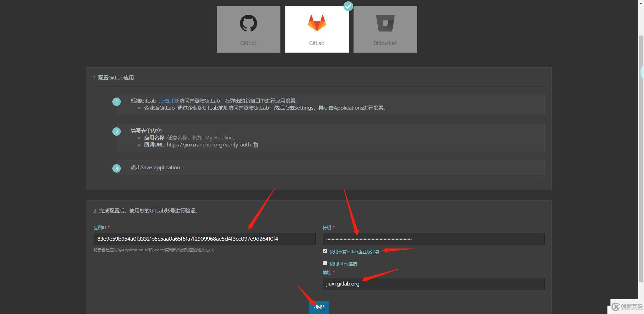Click the 授权 authorization button
Screen dimensions: 644x314
(x=319, y=307)
